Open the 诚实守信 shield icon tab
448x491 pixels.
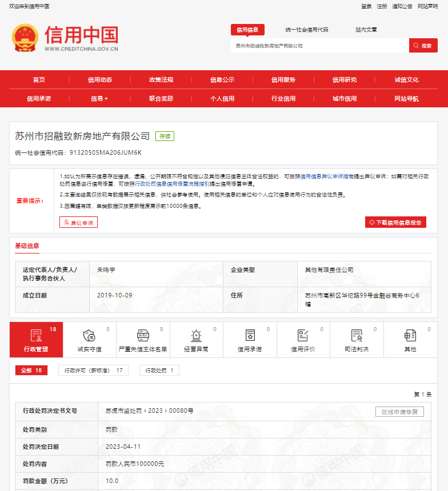coord(90,340)
